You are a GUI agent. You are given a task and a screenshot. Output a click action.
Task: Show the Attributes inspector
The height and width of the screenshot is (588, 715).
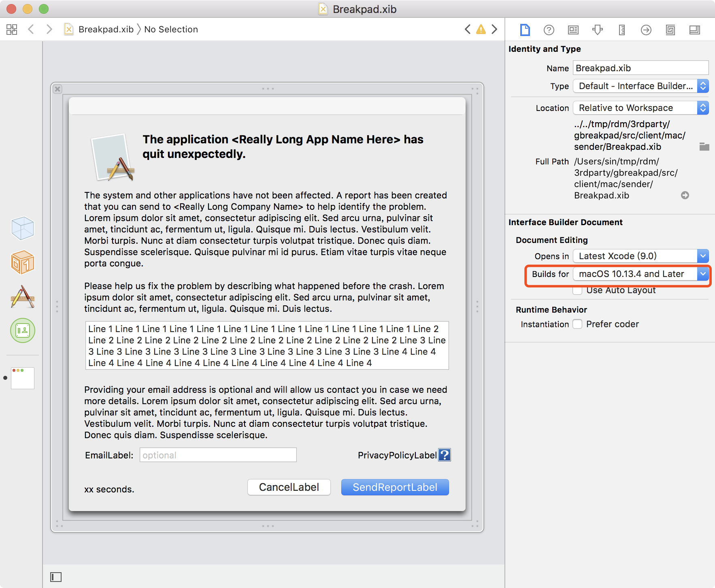(x=598, y=30)
